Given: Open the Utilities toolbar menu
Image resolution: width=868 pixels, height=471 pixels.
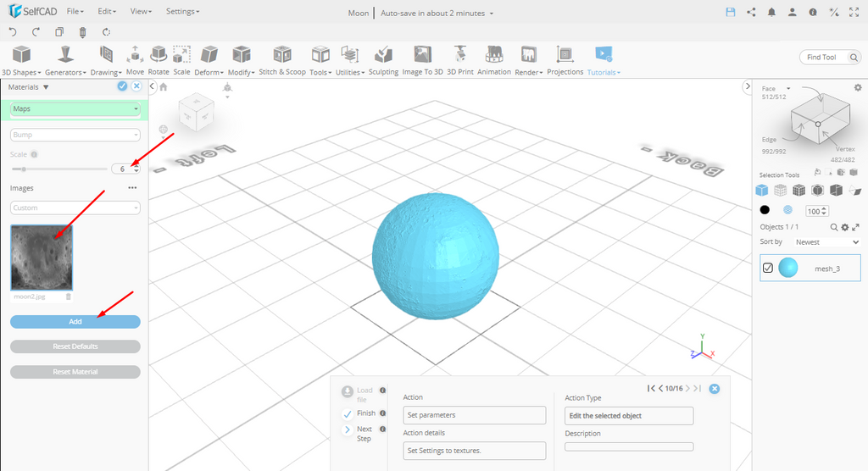Looking at the screenshot, I should point(350,61).
